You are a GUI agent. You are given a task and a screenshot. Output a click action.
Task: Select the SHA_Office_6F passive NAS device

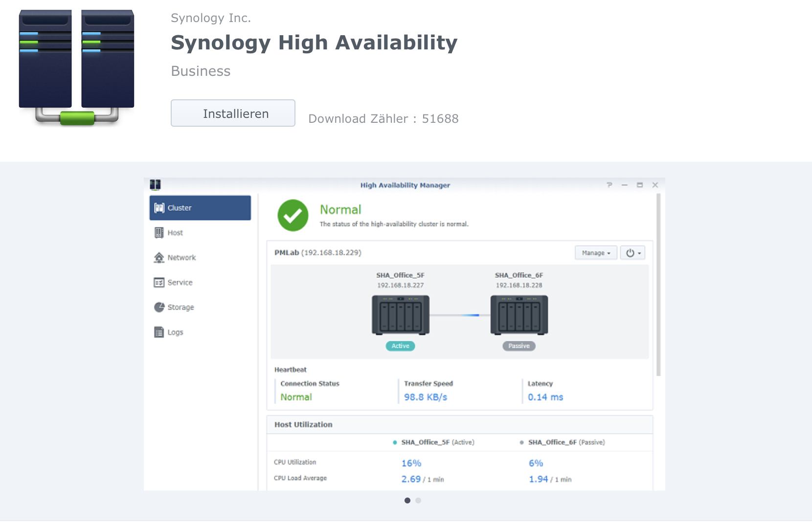519,315
